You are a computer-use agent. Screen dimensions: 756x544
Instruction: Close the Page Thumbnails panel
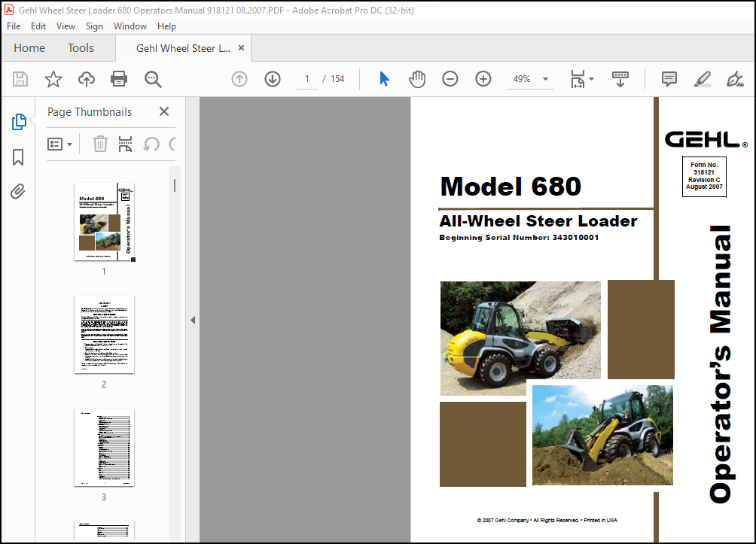pyautogui.click(x=164, y=112)
